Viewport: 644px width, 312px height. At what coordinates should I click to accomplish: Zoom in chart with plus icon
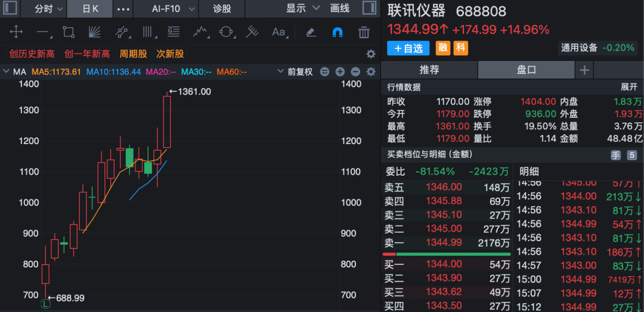tap(340, 71)
